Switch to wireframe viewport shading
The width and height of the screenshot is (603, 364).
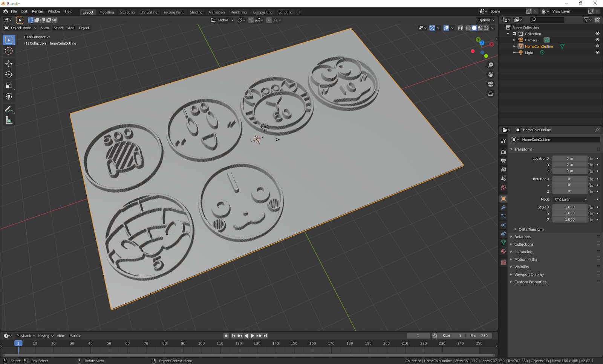click(468, 28)
